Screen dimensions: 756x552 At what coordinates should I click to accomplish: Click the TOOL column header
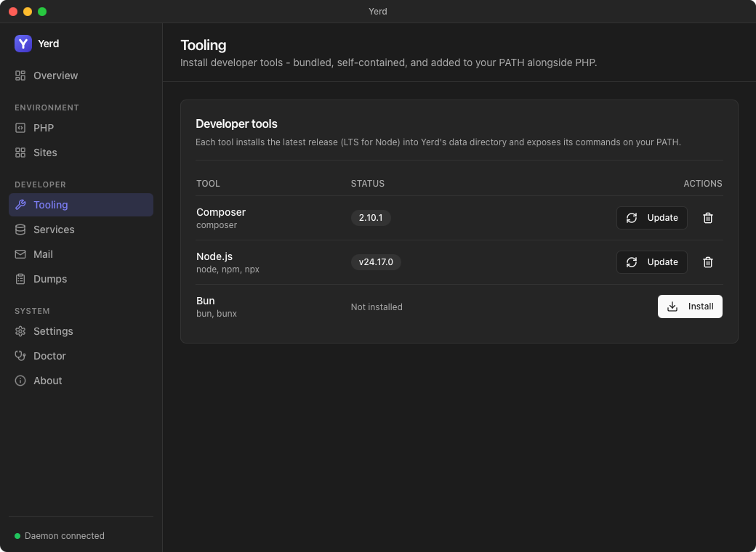point(209,184)
